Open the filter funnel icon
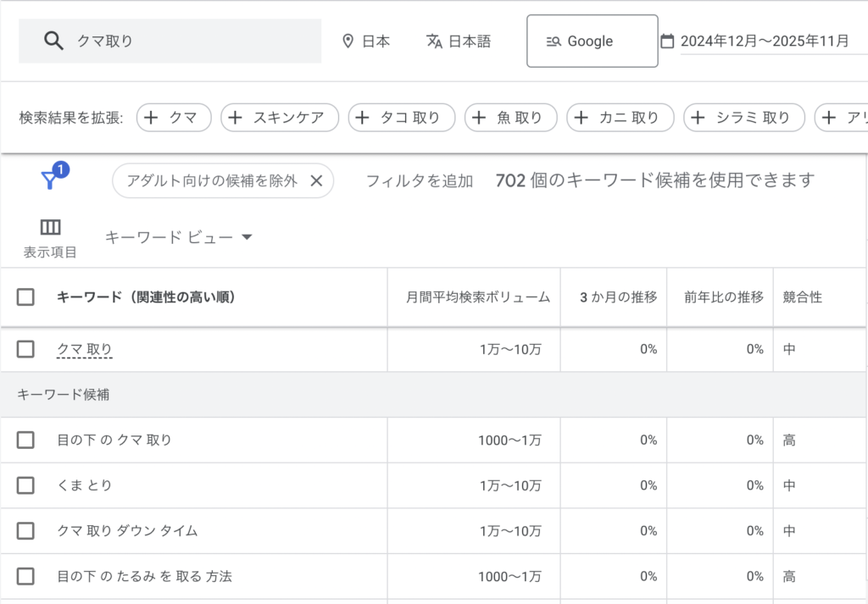Viewport: 868px width, 604px height. (50, 180)
